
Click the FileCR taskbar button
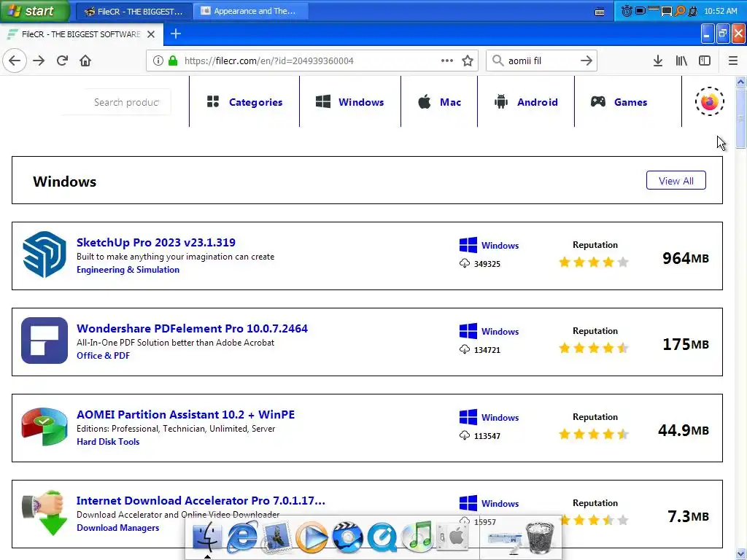(x=133, y=11)
